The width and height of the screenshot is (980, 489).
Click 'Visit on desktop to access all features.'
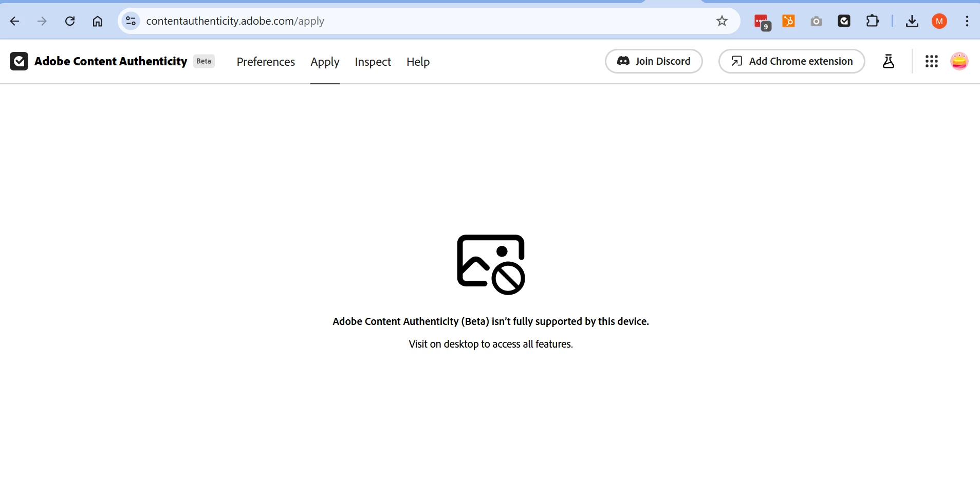click(x=491, y=344)
